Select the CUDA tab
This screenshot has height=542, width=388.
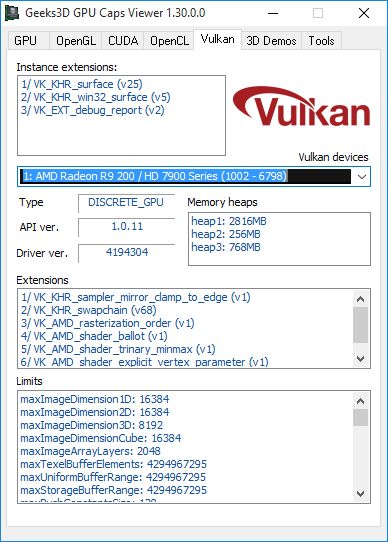(x=123, y=41)
